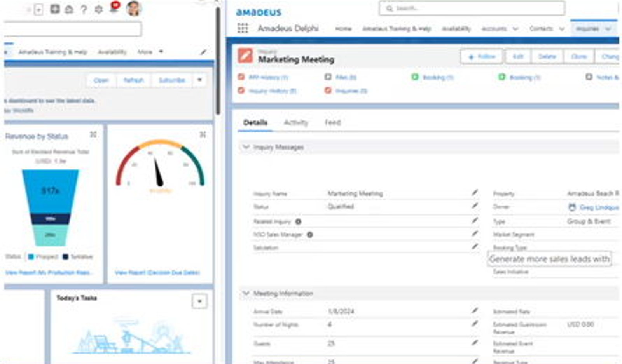Edit the NSO Sales Manager field pencil
The width and height of the screenshot is (622, 364).
coord(475,233)
